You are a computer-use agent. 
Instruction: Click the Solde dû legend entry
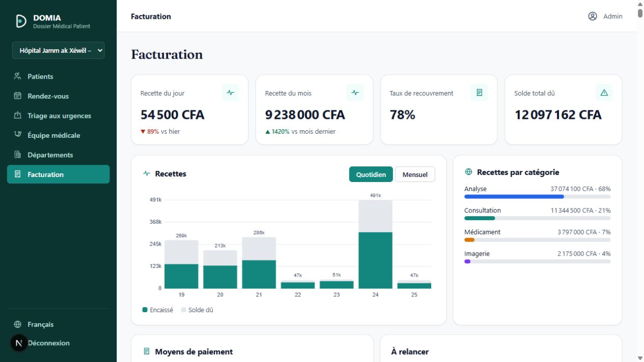(x=197, y=310)
